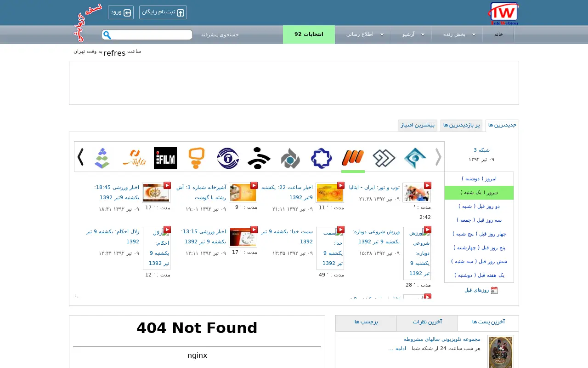Click the black left arrow of channel carousel
The height and width of the screenshot is (368, 588).
80,157
